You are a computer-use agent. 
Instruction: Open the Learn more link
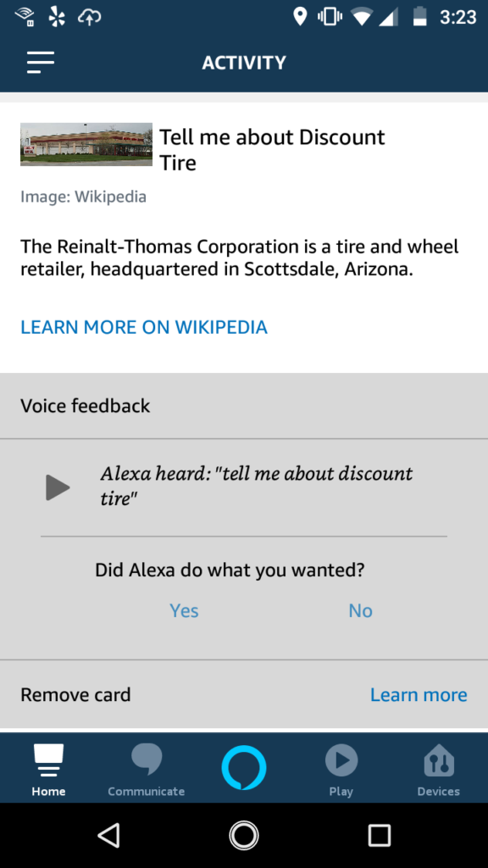419,695
